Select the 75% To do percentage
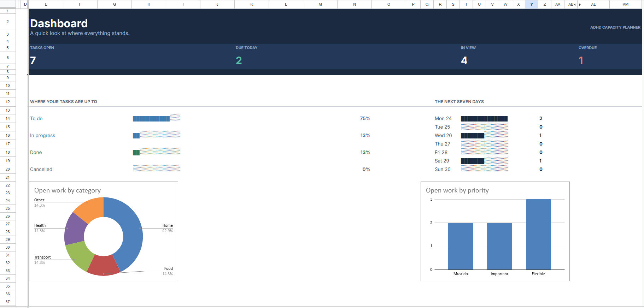The image size is (644, 308). coord(365,118)
